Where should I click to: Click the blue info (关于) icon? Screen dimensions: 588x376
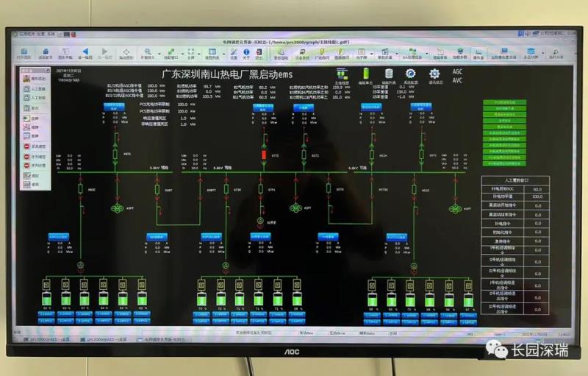tap(247, 53)
